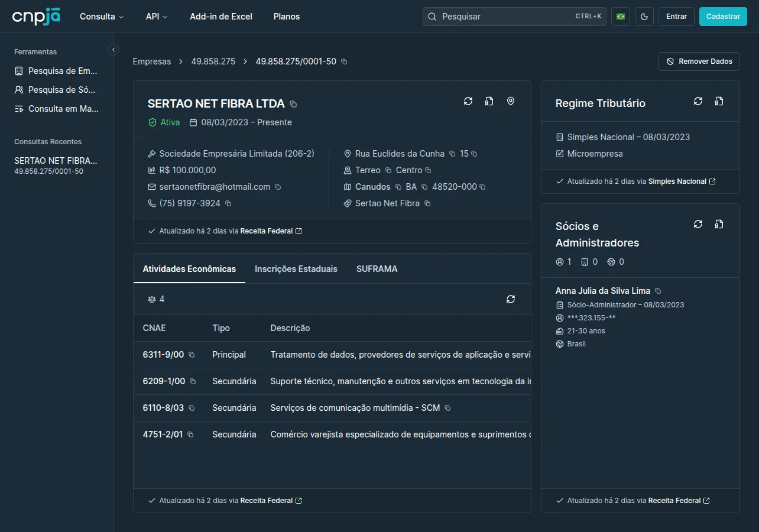The height and width of the screenshot is (532, 759).
Task: Expand the API dropdown menu
Action: [157, 17]
